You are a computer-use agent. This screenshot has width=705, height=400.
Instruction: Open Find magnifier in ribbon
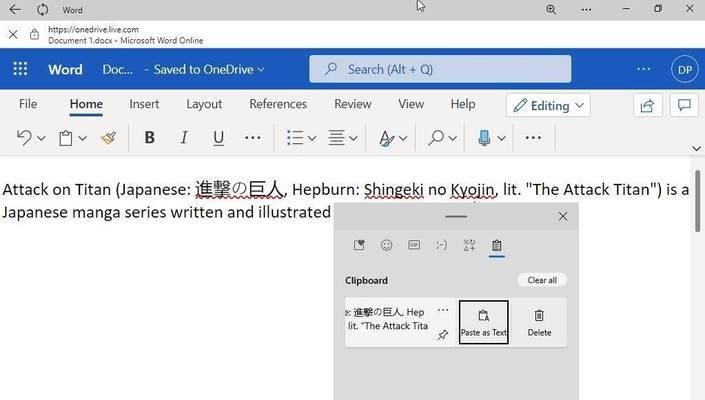(x=436, y=138)
